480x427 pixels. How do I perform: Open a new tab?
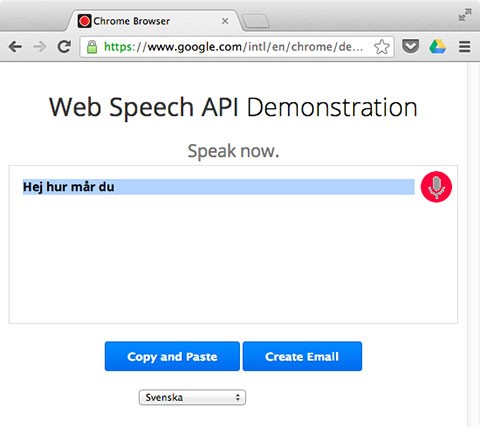[x=255, y=22]
